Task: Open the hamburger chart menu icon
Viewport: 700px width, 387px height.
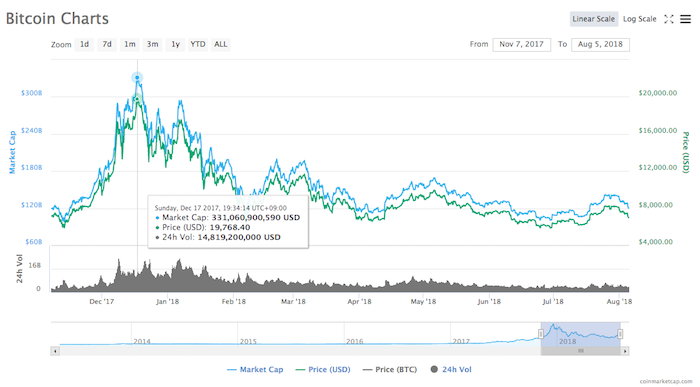Action: 685,19
